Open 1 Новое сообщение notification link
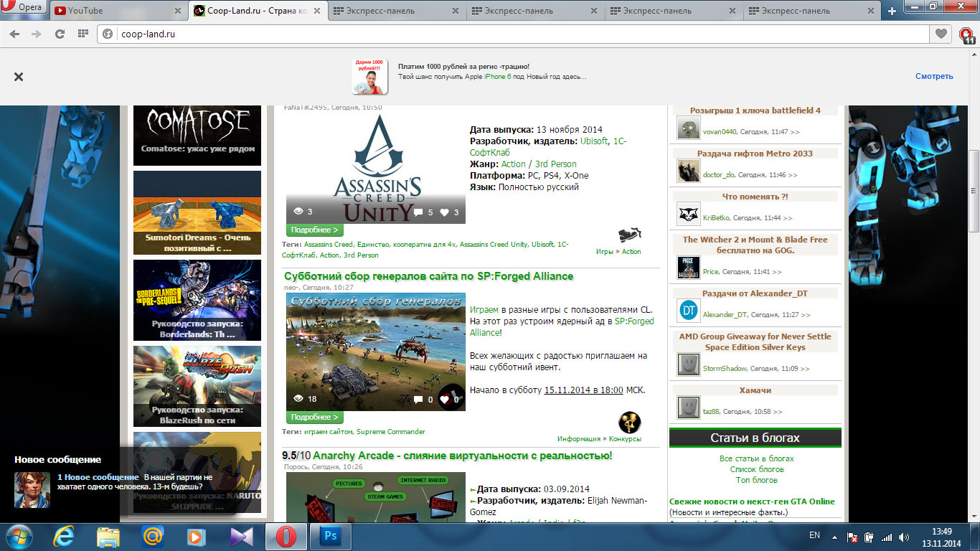The height and width of the screenshot is (551, 980). 98,477
